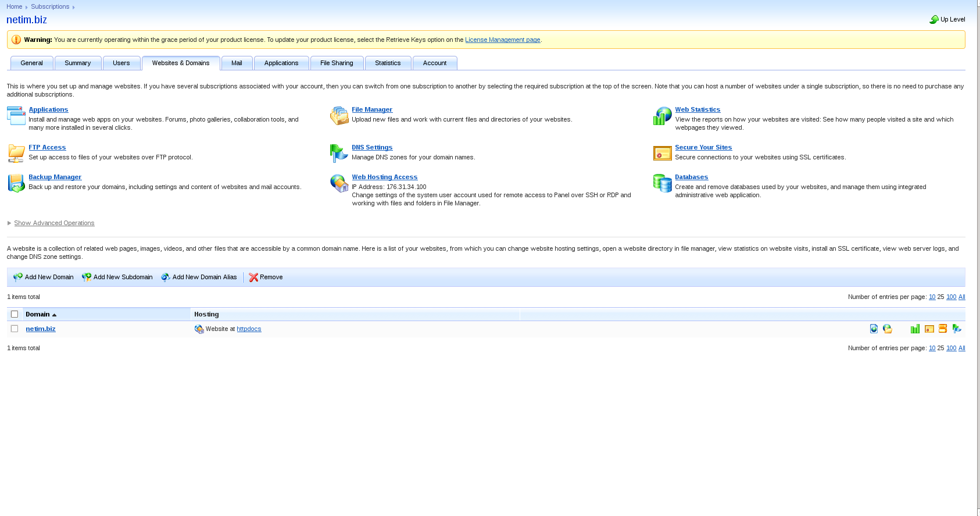Open File Manager via its folder icon
The width and height of the screenshot is (980, 516).
(x=339, y=116)
